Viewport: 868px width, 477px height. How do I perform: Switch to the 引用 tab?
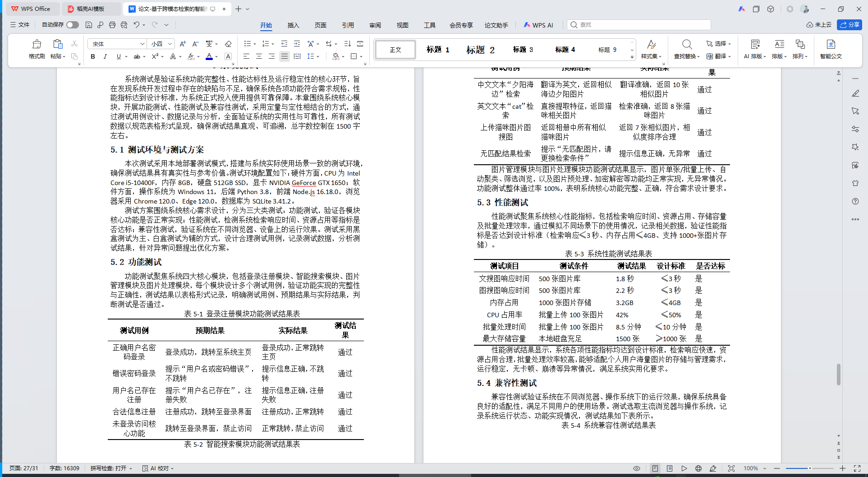[348, 25]
